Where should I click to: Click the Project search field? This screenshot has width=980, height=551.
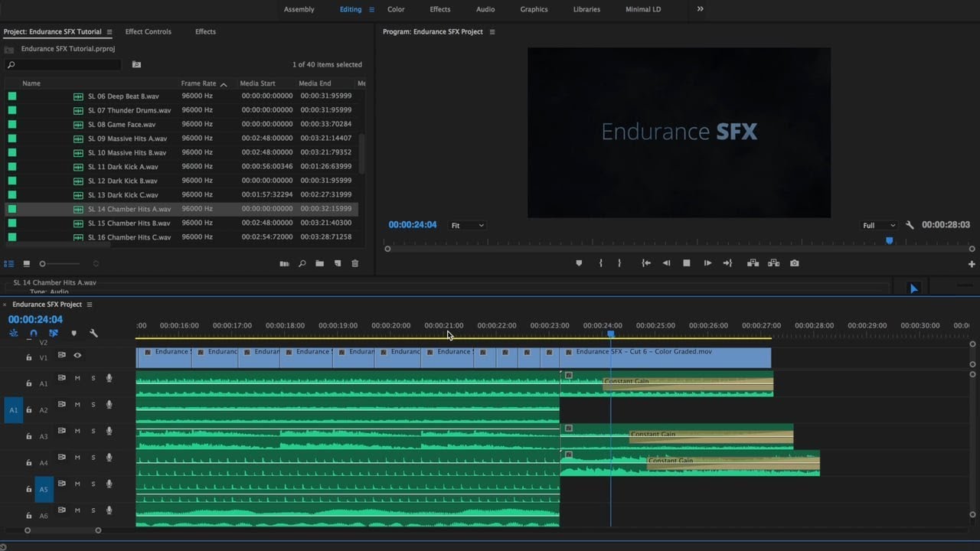[63, 65]
